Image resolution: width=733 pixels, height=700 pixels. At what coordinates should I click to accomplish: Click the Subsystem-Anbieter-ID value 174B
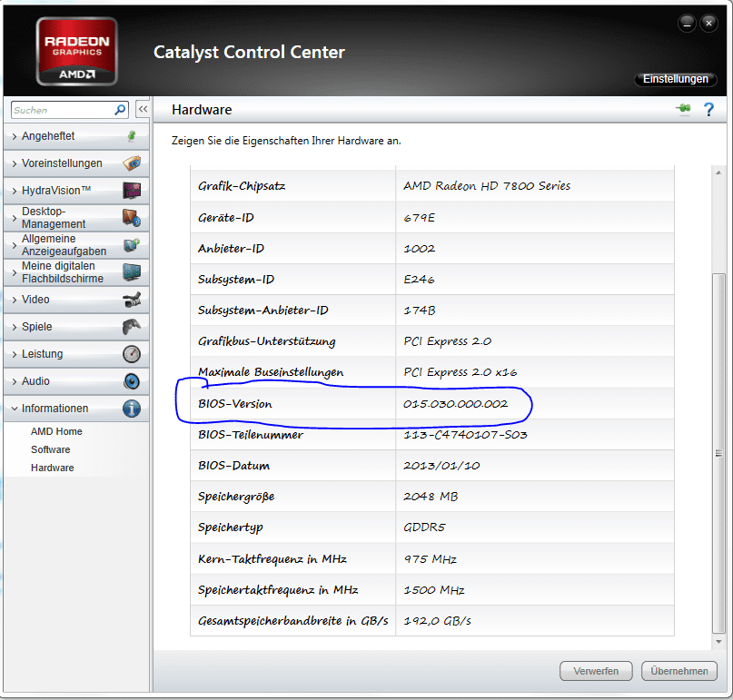pos(420,311)
